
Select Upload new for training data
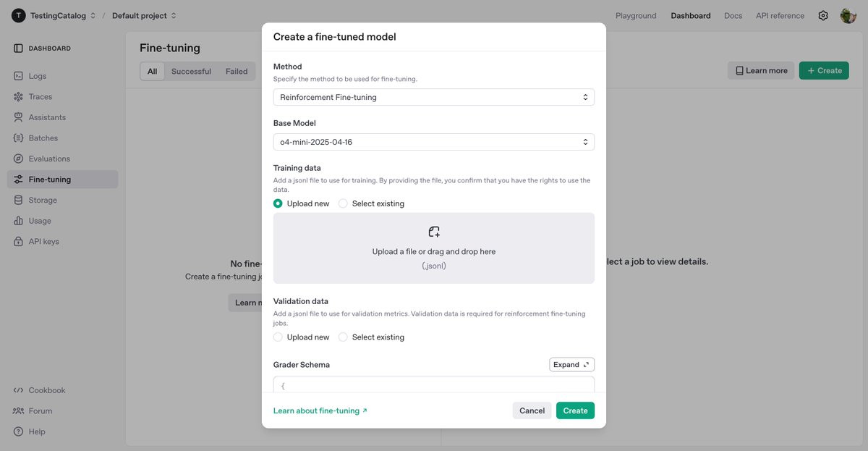click(278, 203)
